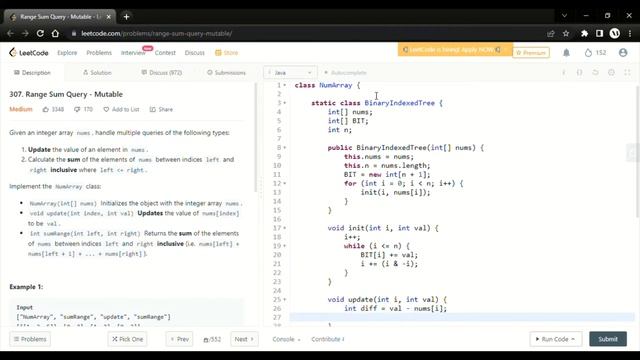This screenshot has width=640, height=360.
Task: Switch to the Solution tab
Action: 97,73
